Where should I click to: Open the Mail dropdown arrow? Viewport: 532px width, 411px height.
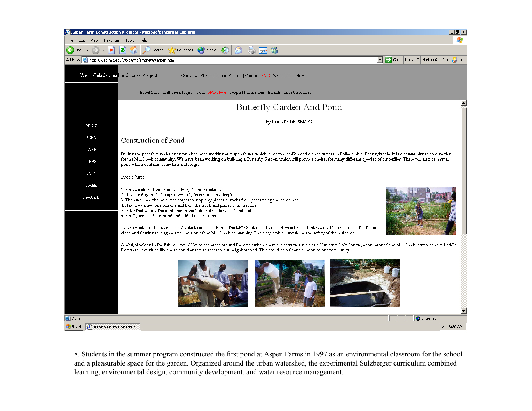pos(244,50)
